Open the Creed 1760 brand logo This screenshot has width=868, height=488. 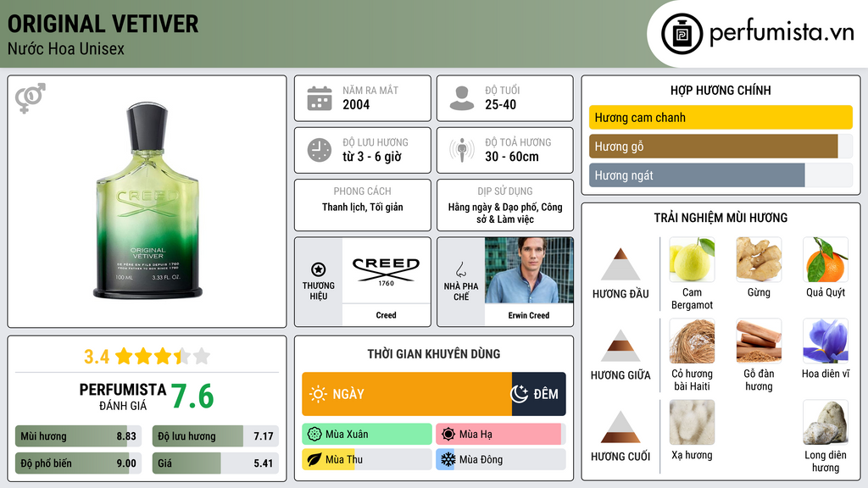click(386, 270)
